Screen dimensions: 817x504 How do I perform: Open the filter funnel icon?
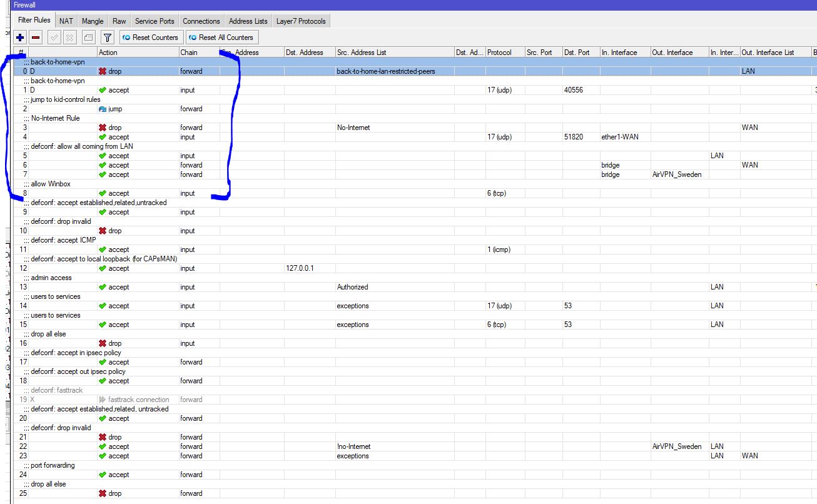click(x=108, y=38)
